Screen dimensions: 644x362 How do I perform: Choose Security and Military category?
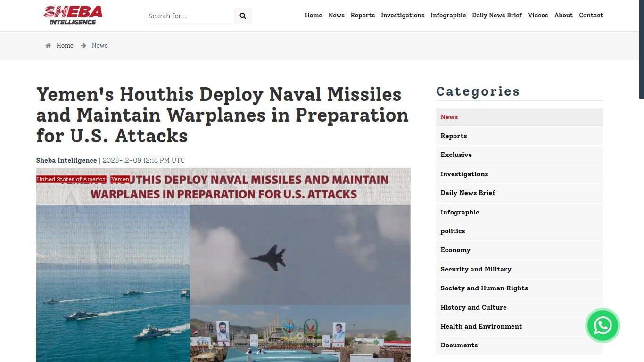[x=476, y=269]
